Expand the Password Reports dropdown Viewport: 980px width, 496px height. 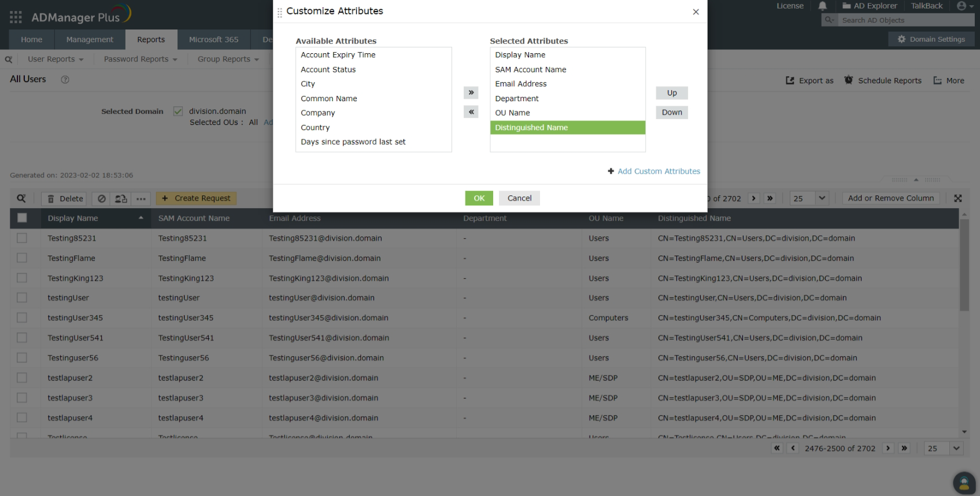140,60
